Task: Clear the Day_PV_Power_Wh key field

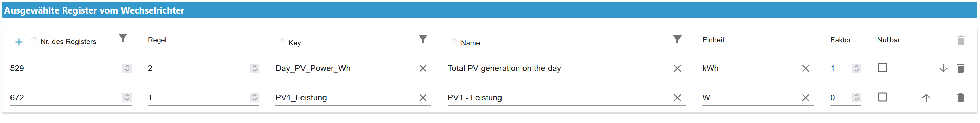Action: 423,68
